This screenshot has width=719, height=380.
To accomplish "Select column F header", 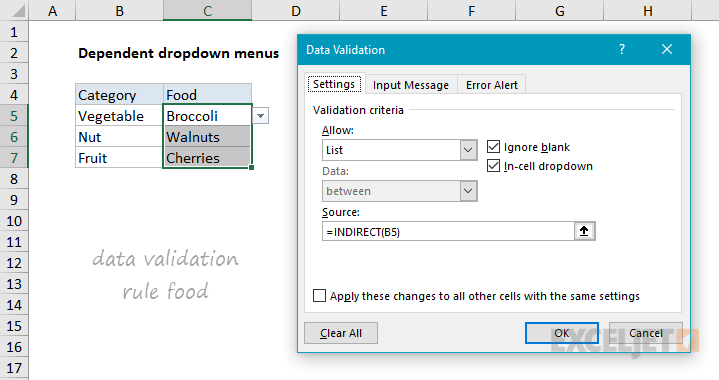I will coord(471,10).
